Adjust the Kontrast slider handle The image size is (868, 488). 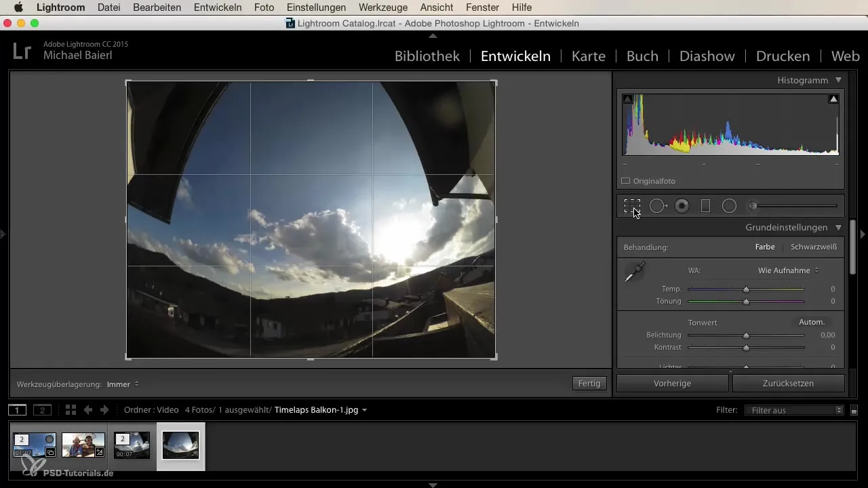click(x=746, y=348)
